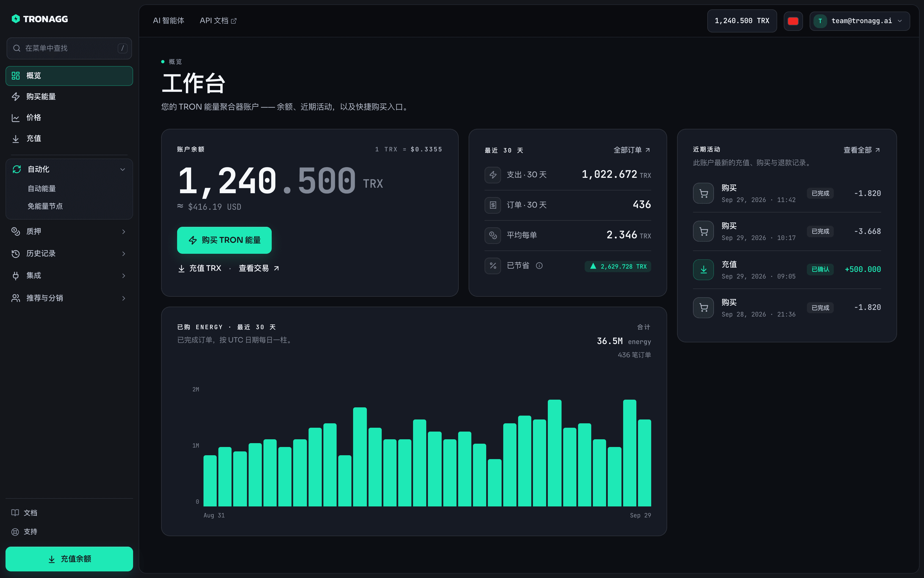This screenshot has width=924, height=578.
Task: Expand the 推荐与分销 submenu chevron
Action: tap(123, 298)
